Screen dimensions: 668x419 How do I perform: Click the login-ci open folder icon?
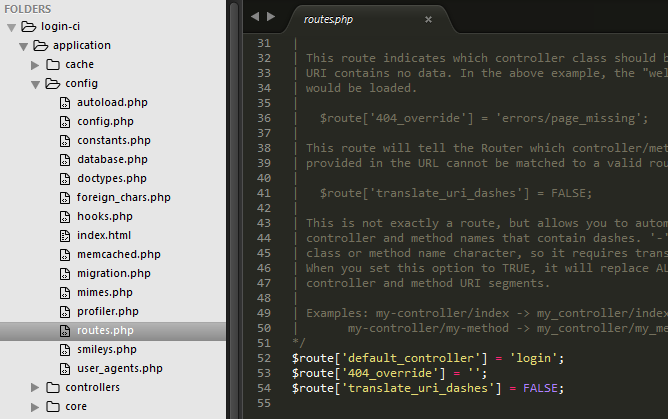pos(29,26)
